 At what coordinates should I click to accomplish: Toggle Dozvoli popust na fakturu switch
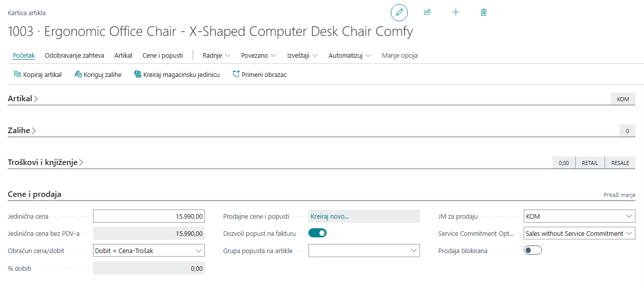tap(317, 233)
